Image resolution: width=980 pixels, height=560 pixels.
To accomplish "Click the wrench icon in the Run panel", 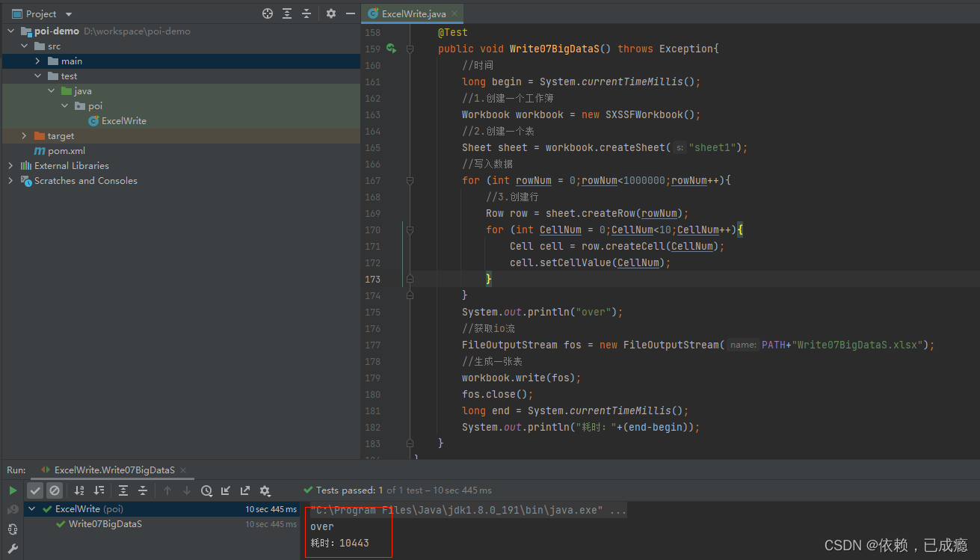I will [13, 549].
